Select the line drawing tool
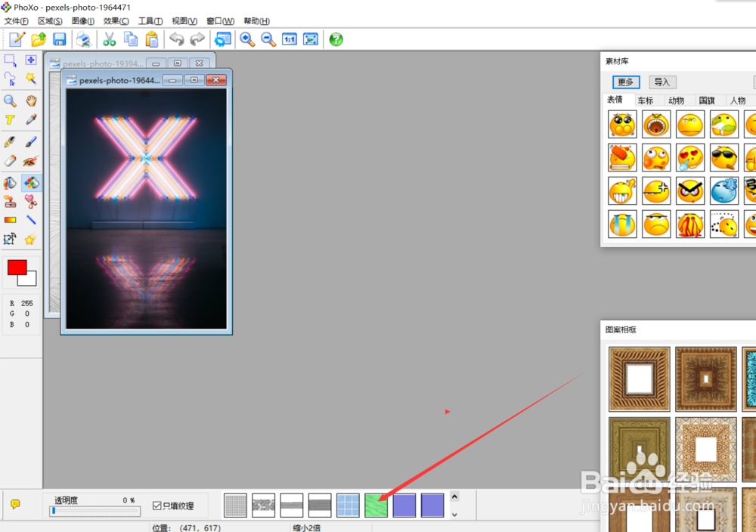The height and width of the screenshot is (532, 756). point(31,220)
